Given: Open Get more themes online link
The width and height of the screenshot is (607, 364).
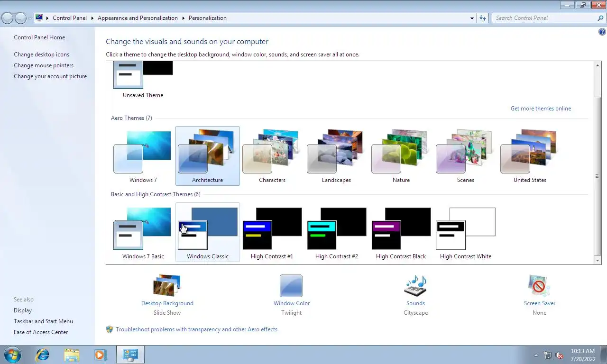Looking at the screenshot, I should [x=541, y=109].
